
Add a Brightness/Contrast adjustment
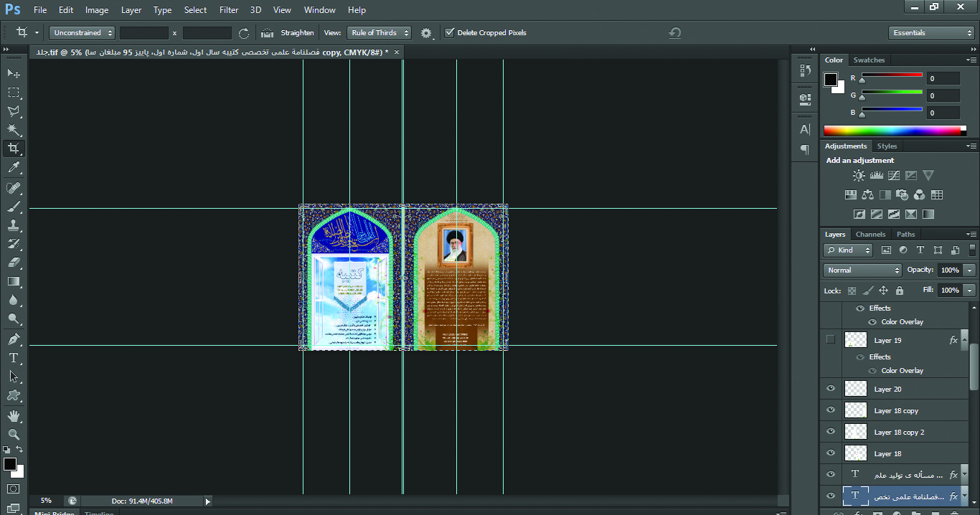click(x=859, y=176)
